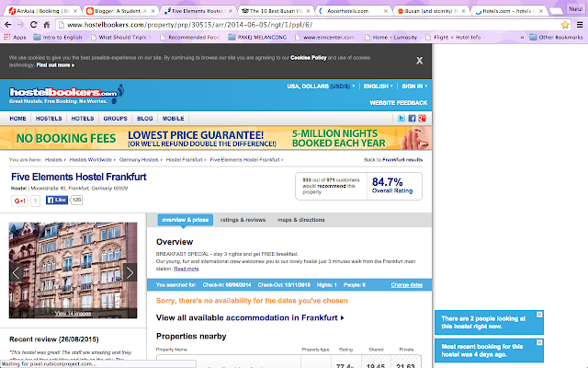This screenshot has height=368, width=588.
Task: Click the Germany Hostels breadcrumb
Action: (x=139, y=159)
